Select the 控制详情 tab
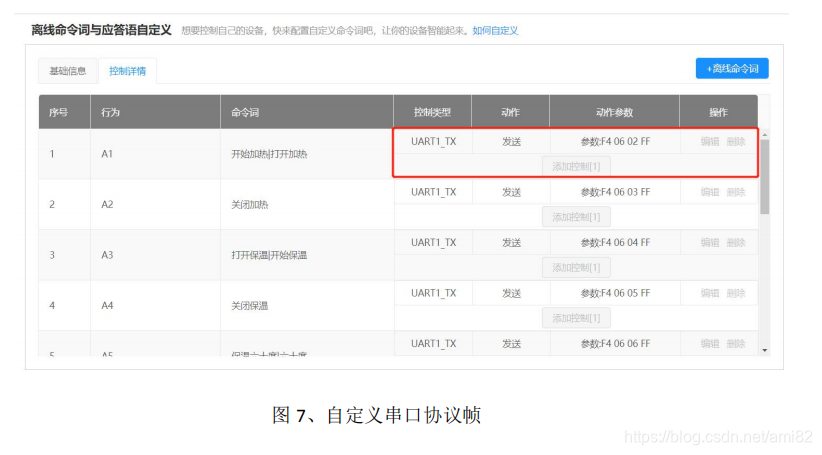The width and height of the screenshot is (822, 455). 127,71
